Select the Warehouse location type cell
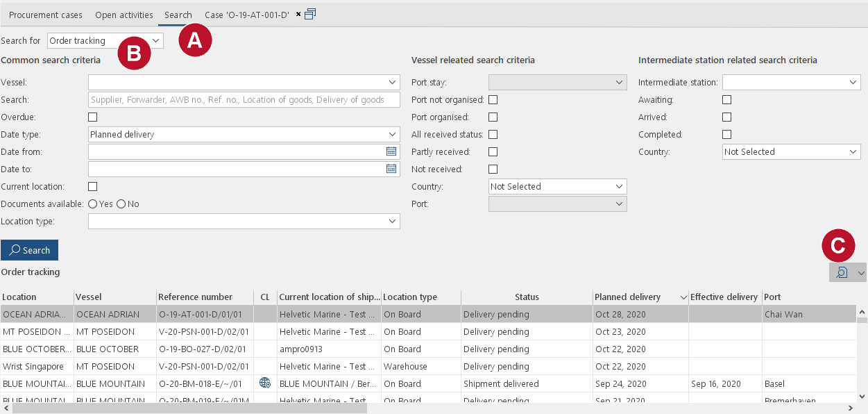The image size is (868, 414). click(x=421, y=367)
